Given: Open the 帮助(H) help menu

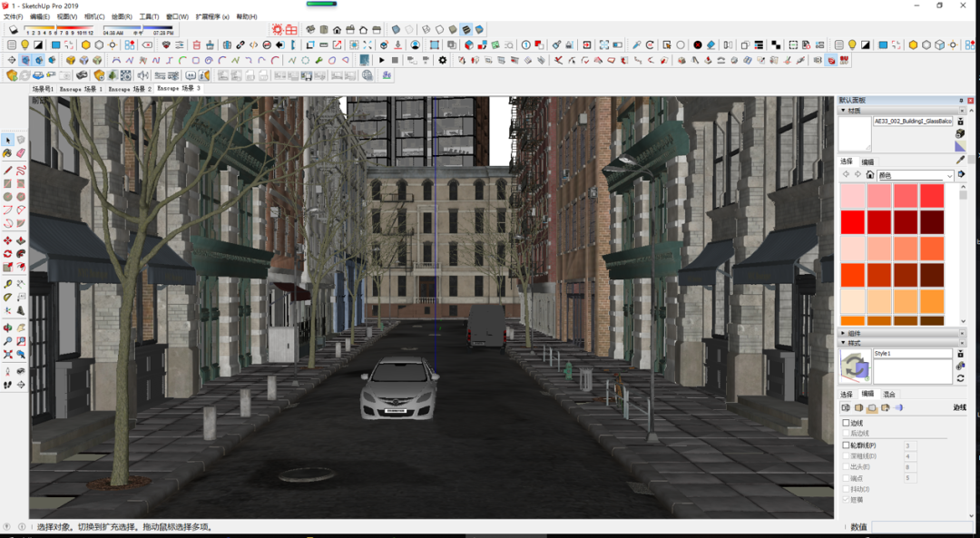Looking at the screenshot, I should pyautogui.click(x=246, y=17).
